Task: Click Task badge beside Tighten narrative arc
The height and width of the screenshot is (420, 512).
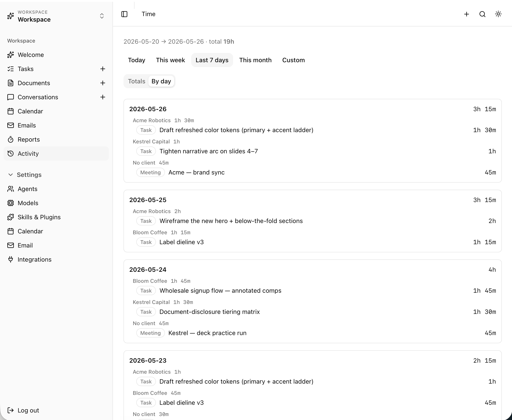Action: 146,151
